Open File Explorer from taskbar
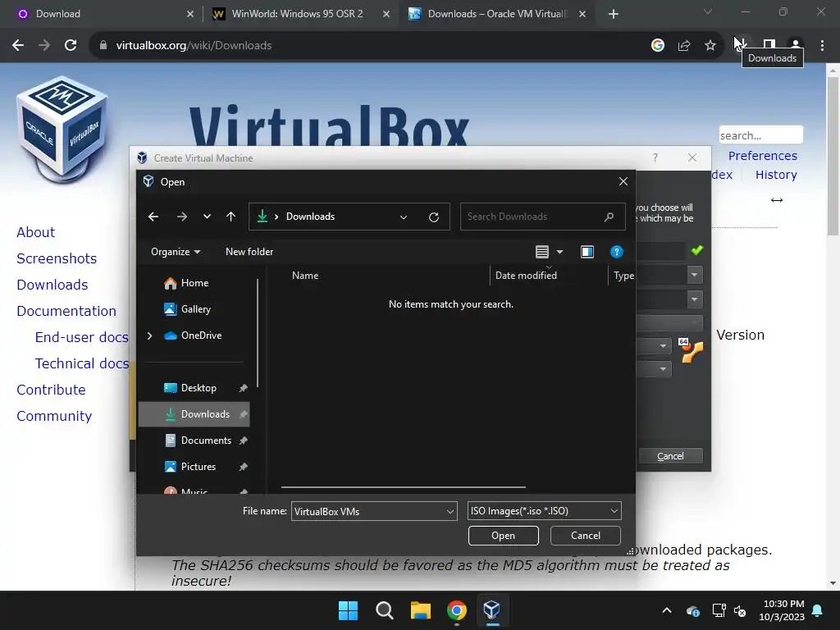The image size is (840, 630). click(421, 610)
